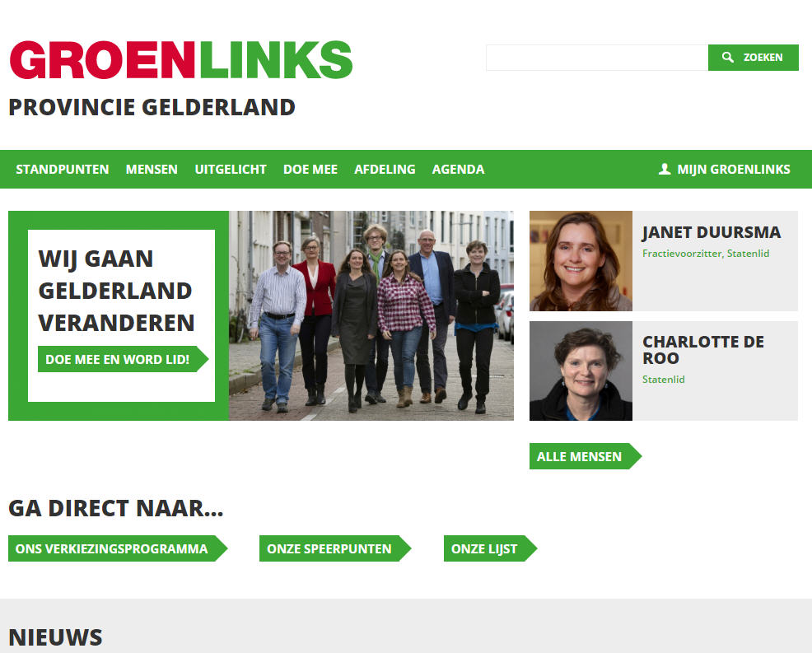The width and height of the screenshot is (812, 653).
Task: Open the Charlotte de Roo name link
Action: click(703, 349)
